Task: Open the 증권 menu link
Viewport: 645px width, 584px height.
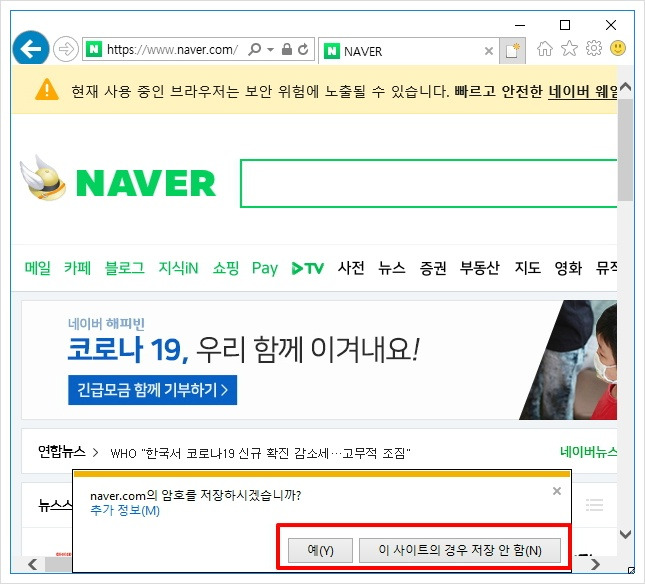Action: 433,268
